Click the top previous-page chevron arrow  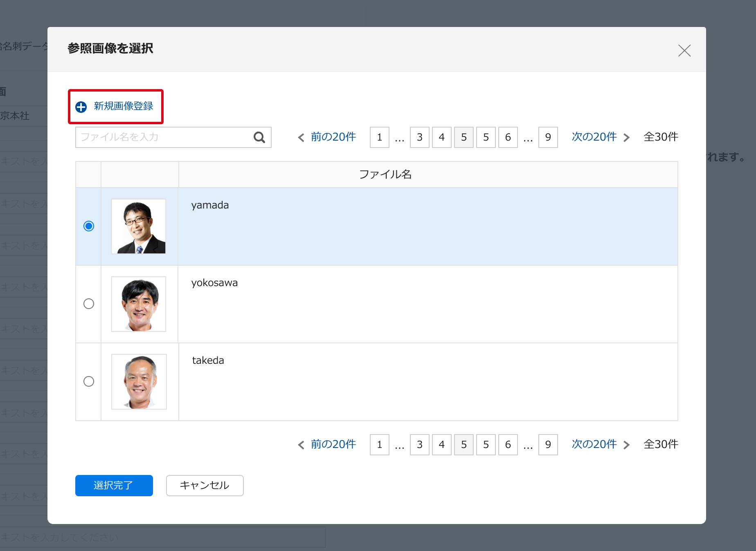tap(301, 138)
